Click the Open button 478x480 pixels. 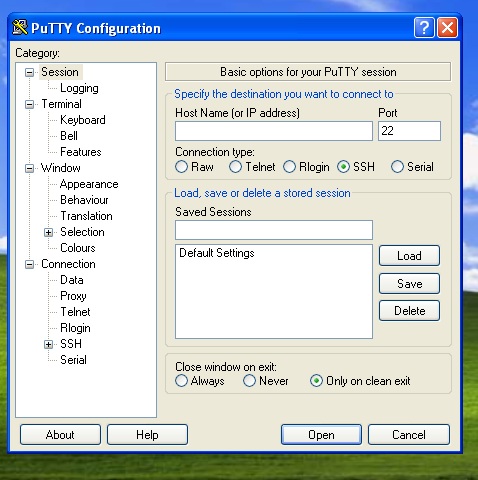(321, 435)
